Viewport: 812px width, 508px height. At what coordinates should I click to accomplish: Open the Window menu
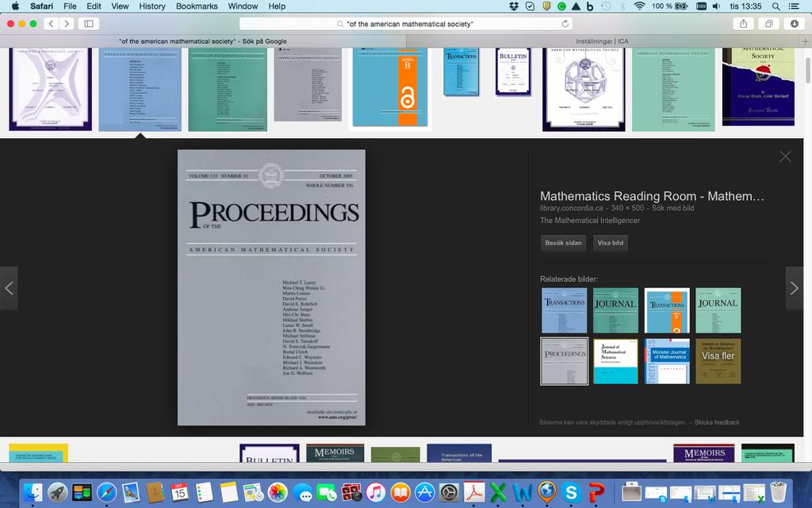coord(243,6)
